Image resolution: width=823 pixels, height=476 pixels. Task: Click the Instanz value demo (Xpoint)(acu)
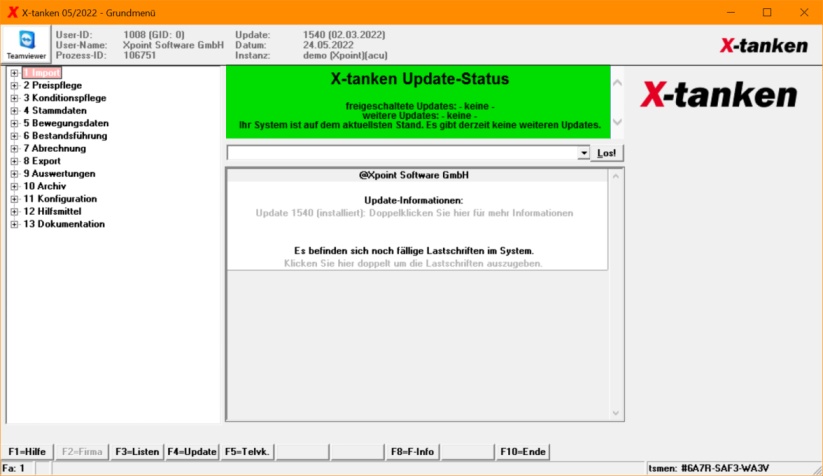coord(345,56)
